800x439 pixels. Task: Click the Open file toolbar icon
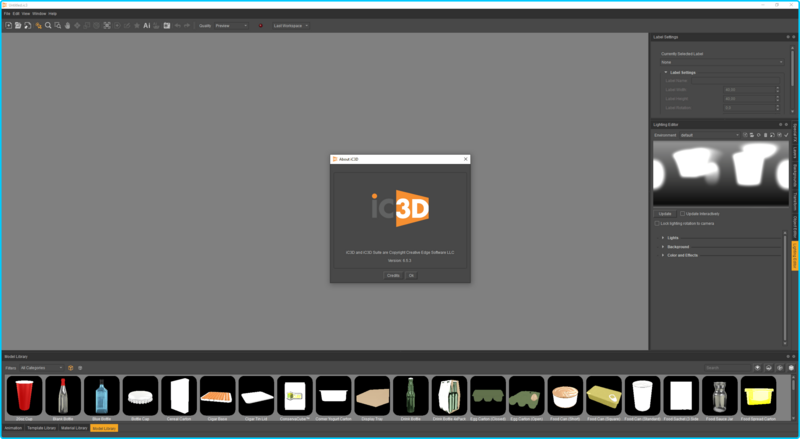point(18,26)
